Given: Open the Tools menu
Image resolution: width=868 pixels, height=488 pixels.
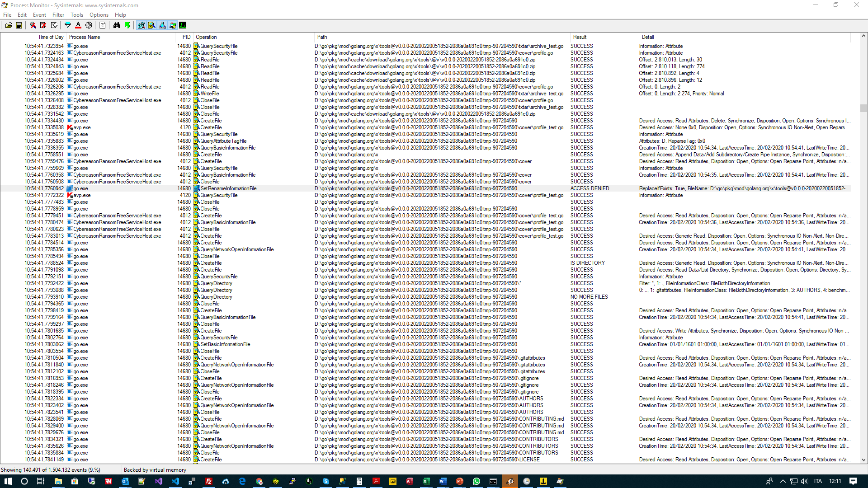Looking at the screenshot, I should point(77,15).
